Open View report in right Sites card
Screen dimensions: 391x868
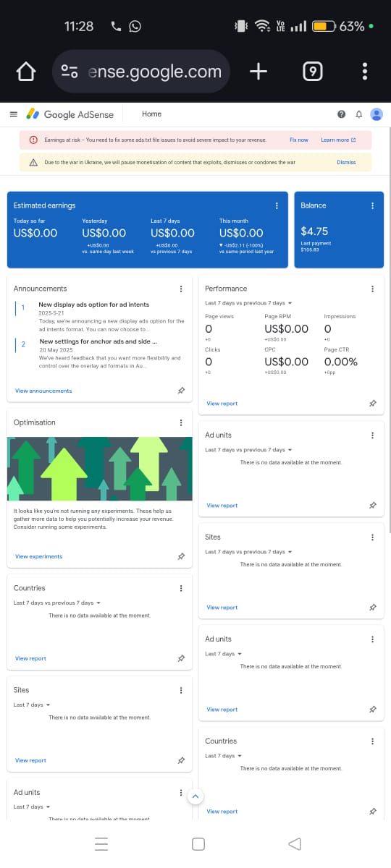pyautogui.click(x=222, y=608)
